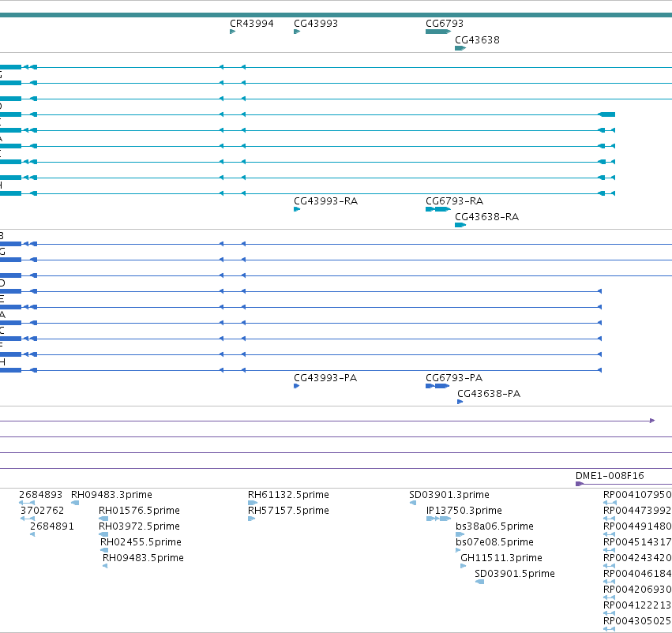Select the 2684891 feature arrow

(x=32, y=534)
